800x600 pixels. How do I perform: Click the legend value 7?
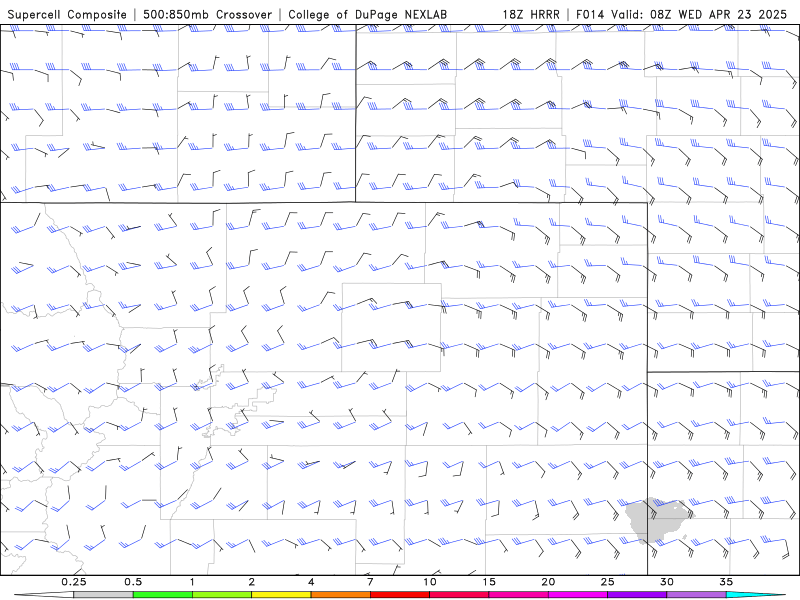coord(370,582)
